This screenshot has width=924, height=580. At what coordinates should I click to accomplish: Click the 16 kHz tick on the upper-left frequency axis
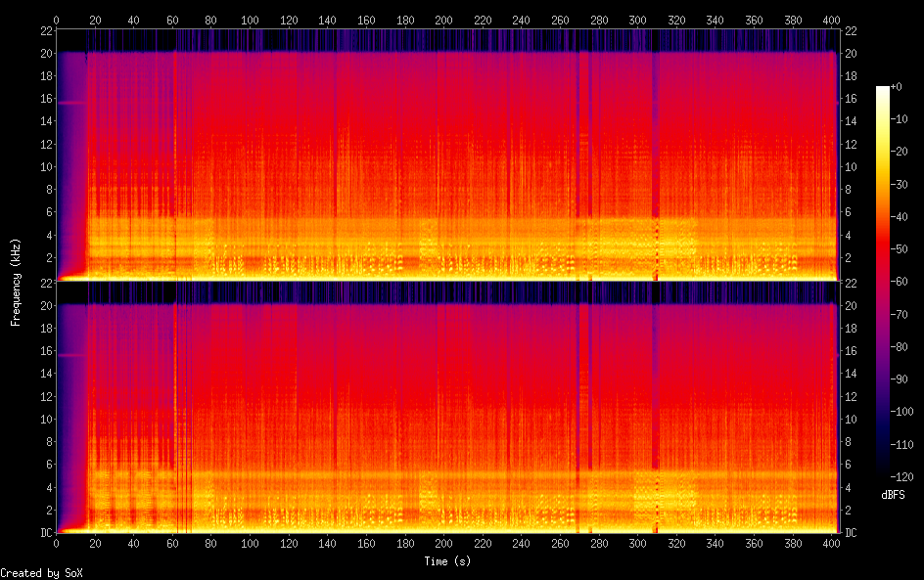(x=44, y=99)
